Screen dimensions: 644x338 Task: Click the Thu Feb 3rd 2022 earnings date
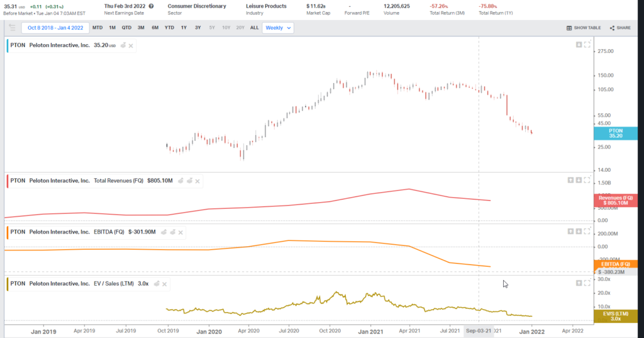125,6
